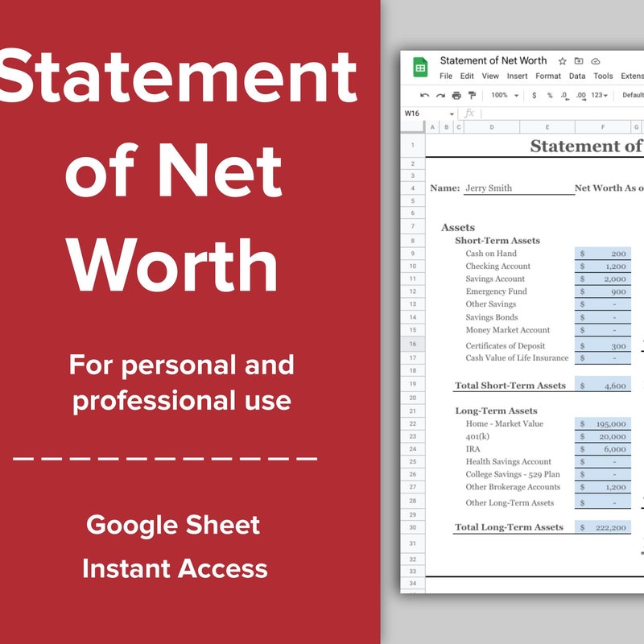Click the Money Market Account label

coord(508,330)
